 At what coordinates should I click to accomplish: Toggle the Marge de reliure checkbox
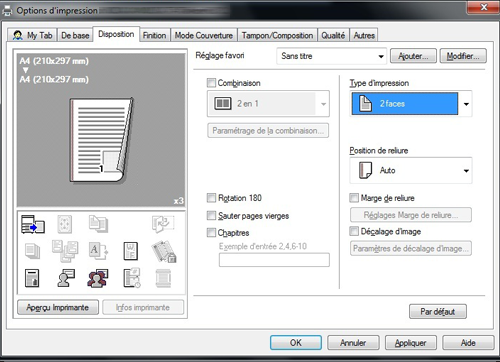pyautogui.click(x=354, y=198)
